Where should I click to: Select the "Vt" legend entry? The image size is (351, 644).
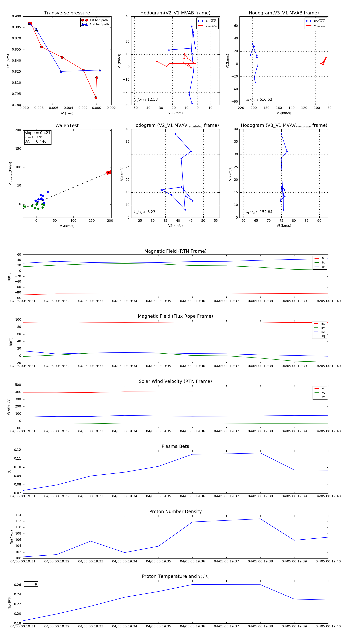click(320, 393)
